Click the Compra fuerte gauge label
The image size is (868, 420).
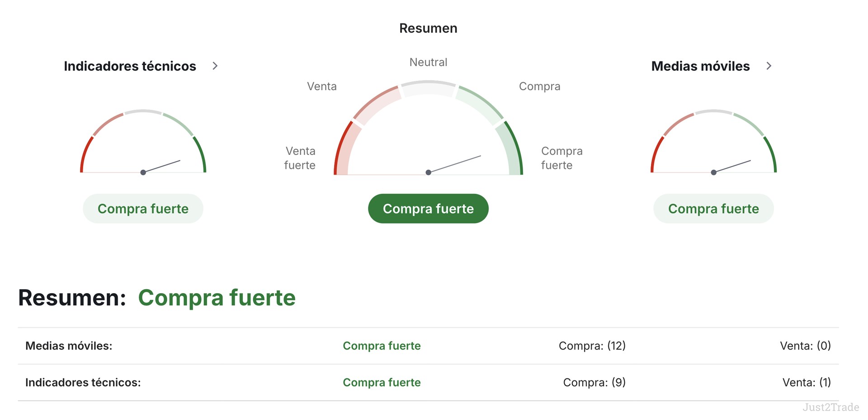[562, 158]
